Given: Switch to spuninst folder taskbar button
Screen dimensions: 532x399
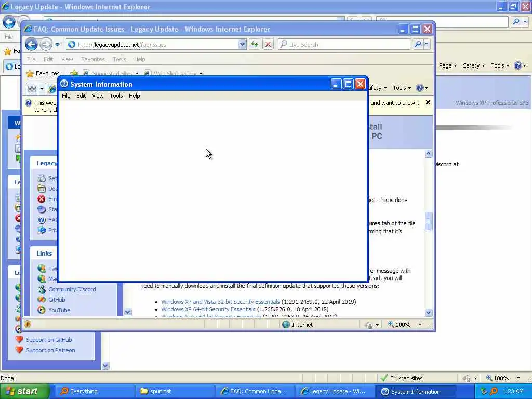Looking at the screenshot, I should (x=174, y=391).
